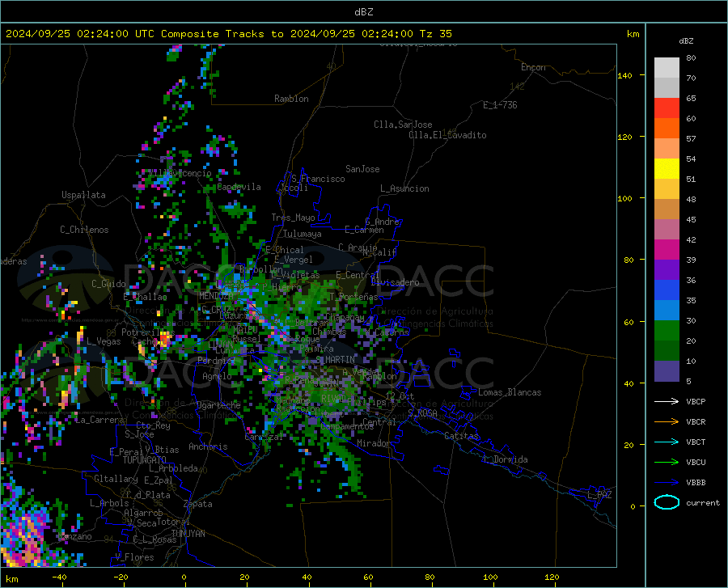Viewport: 728px width, 588px height.
Task: Click the green VBCU arrow legend icon
Action: pyautogui.click(x=667, y=463)
